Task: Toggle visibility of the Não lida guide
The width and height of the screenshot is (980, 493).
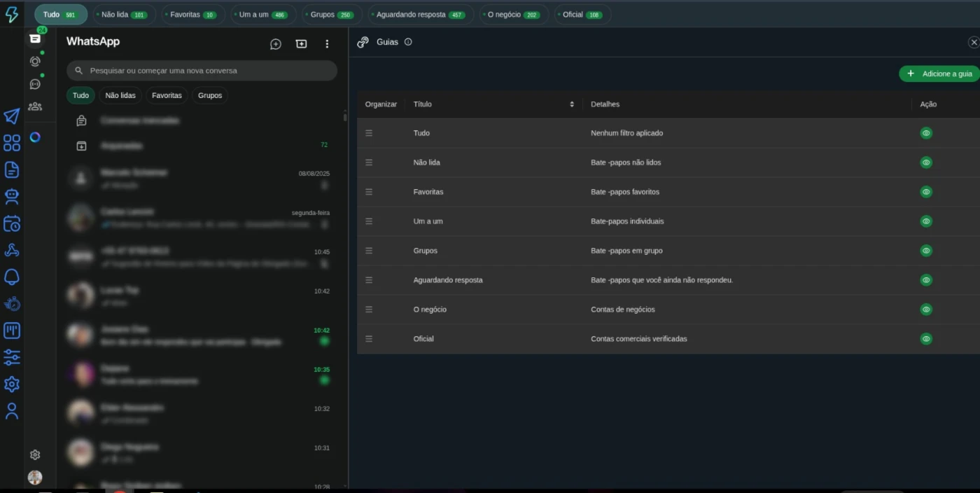Action: click(x=926, y=162)
